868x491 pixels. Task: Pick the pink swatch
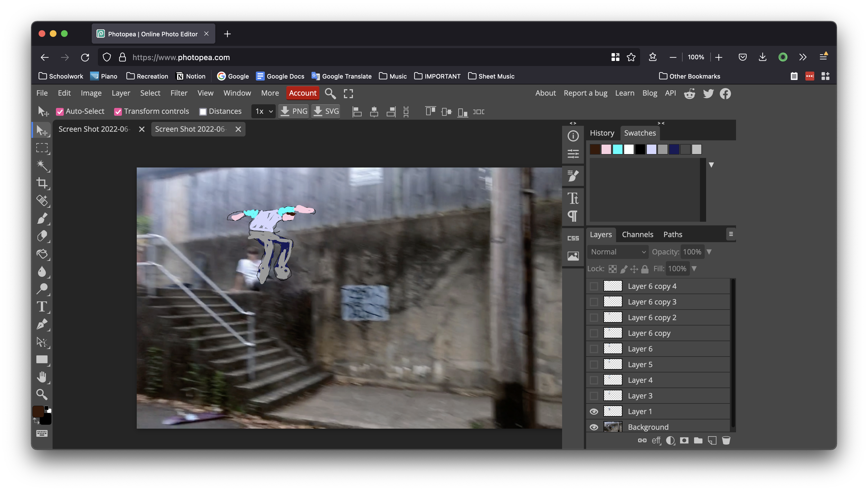coord(606,149)
